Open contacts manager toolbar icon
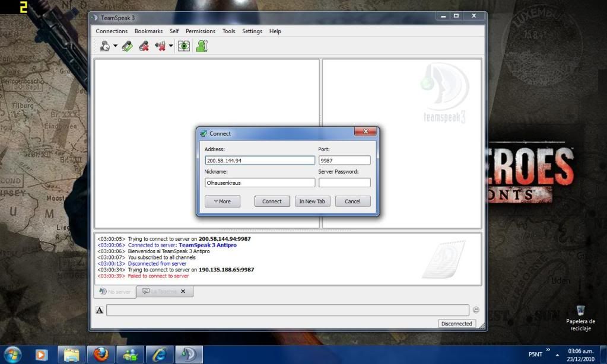This screenshot has height=364, width=607. [x=202, y=46]
